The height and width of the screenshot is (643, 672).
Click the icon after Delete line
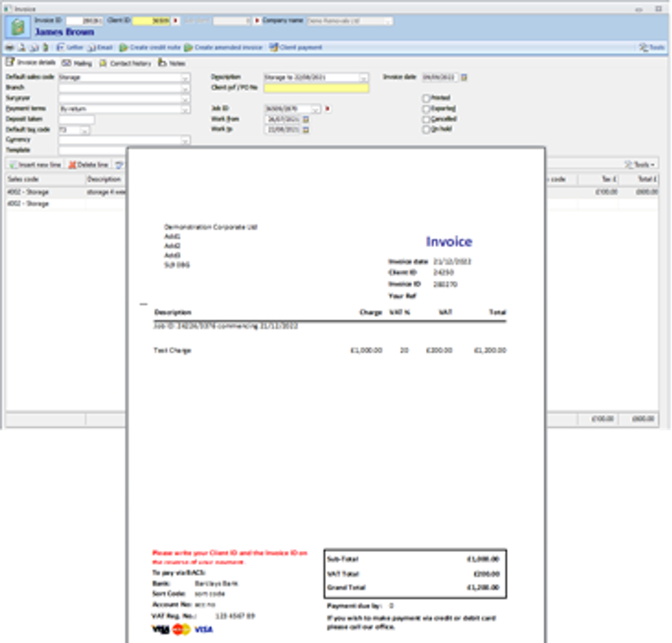119,165
